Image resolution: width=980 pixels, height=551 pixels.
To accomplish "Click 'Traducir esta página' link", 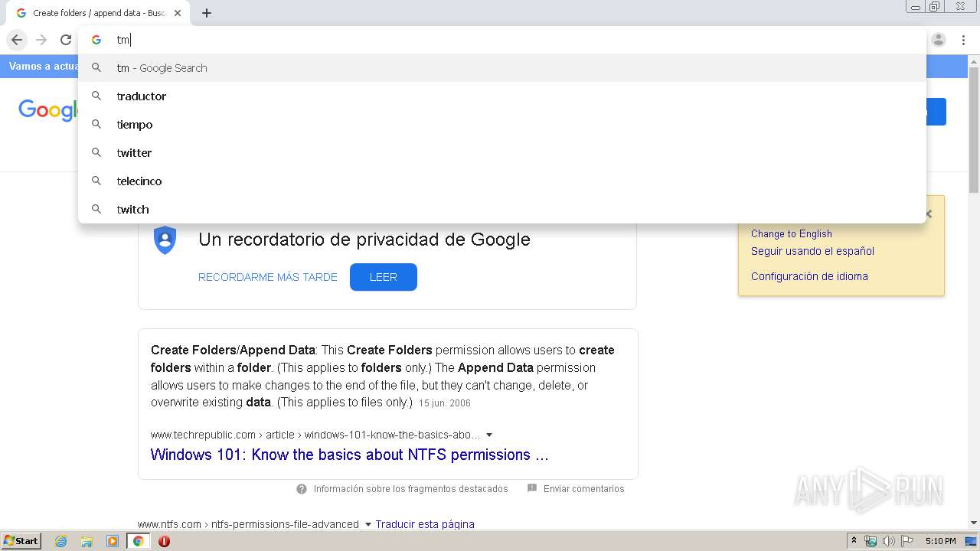I will pyautogui.click(x=425, y=524).
